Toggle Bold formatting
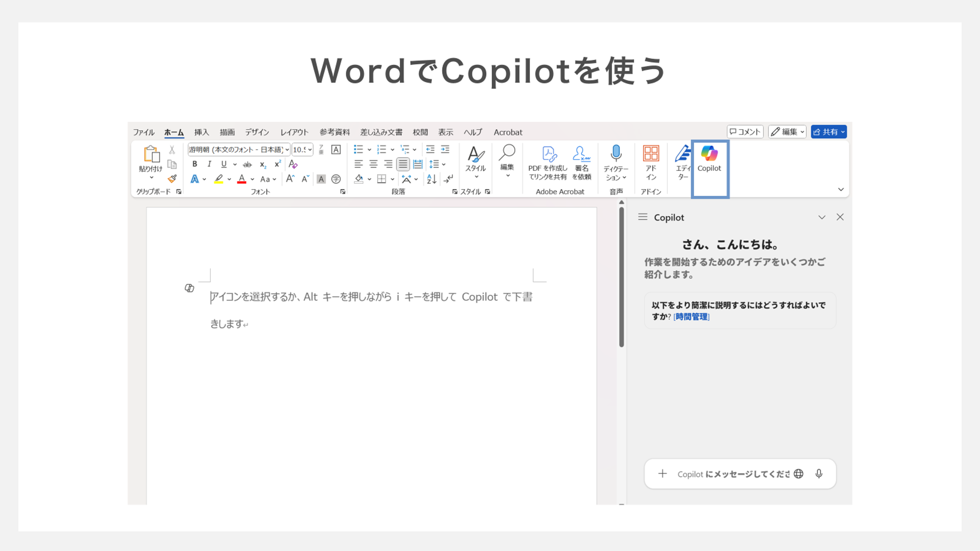980x551 pixels. click(x=195, y=164)
